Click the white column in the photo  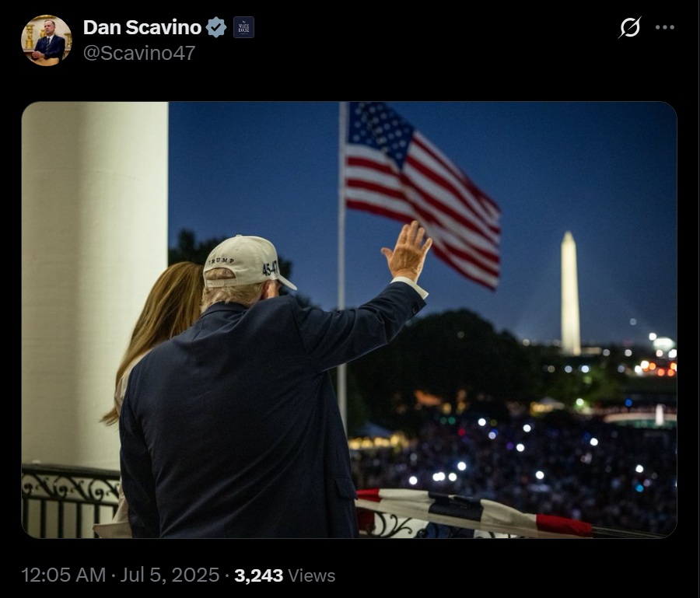[x=95, y=285]
